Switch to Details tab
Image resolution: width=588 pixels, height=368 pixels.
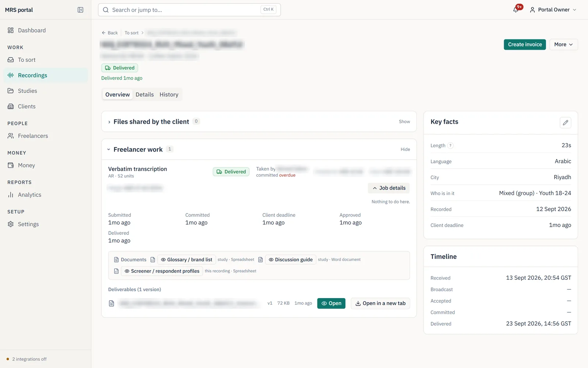144,95
